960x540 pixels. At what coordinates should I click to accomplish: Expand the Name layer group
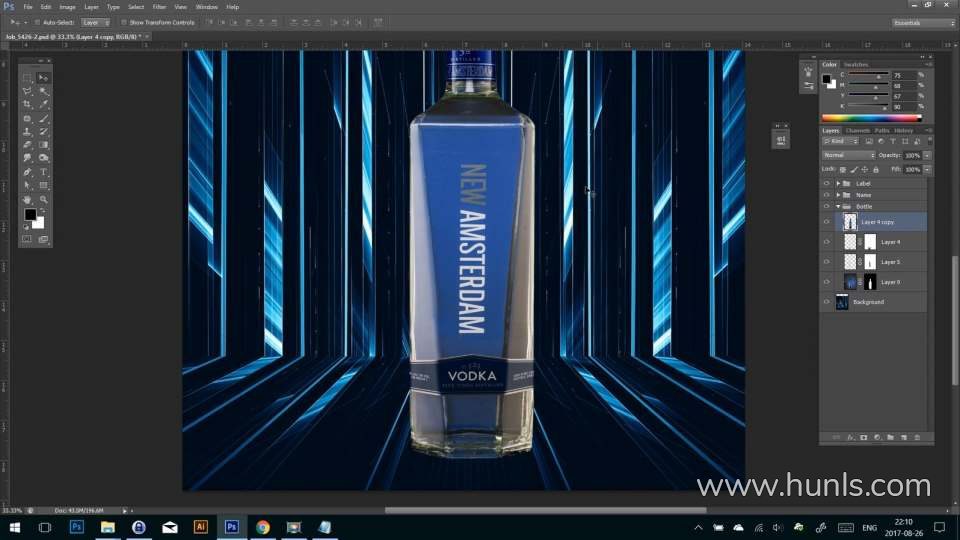[838, 195]
